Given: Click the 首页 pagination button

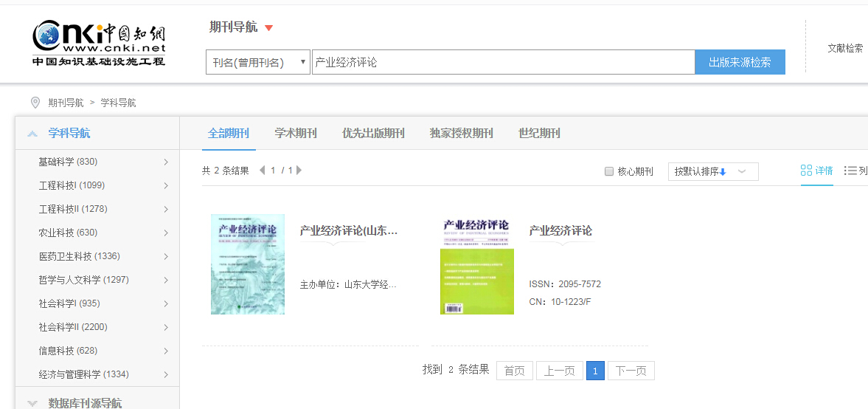Looking at the screenshot, I should click(514, 371).
